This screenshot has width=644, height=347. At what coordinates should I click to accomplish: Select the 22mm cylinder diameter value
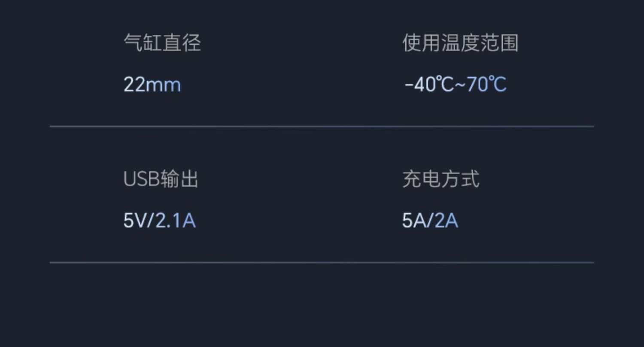pyautogui.click(x=152, y=85)
